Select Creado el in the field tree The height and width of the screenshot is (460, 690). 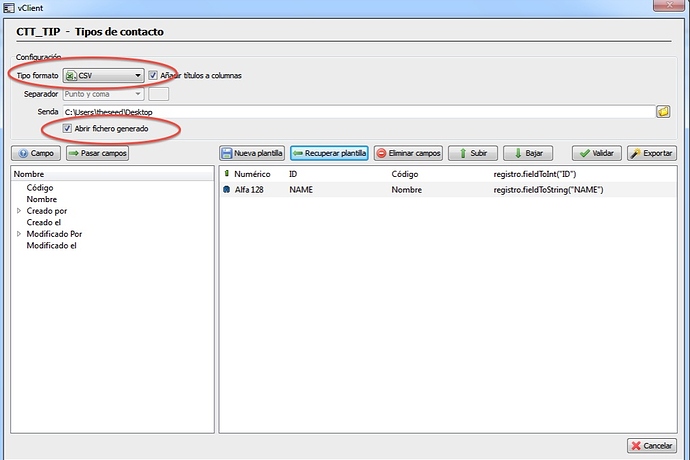(x=44, y=222)
